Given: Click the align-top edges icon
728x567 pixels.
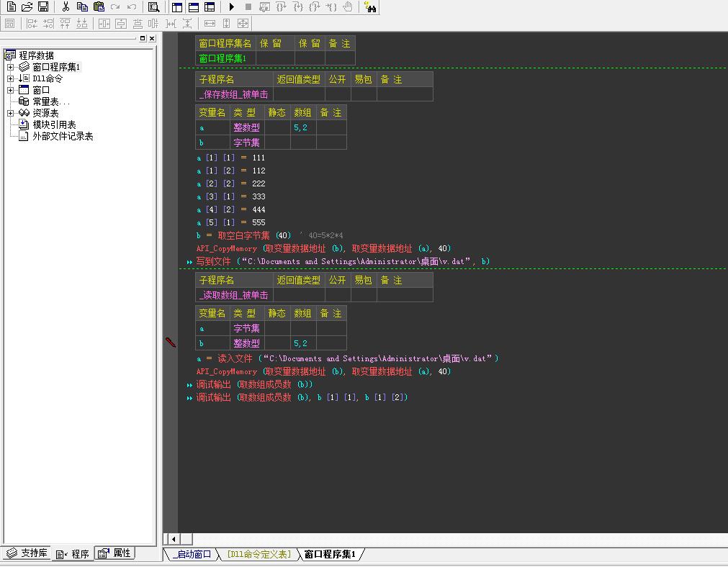Looking at the screenshot, I should tap(65, 23).
